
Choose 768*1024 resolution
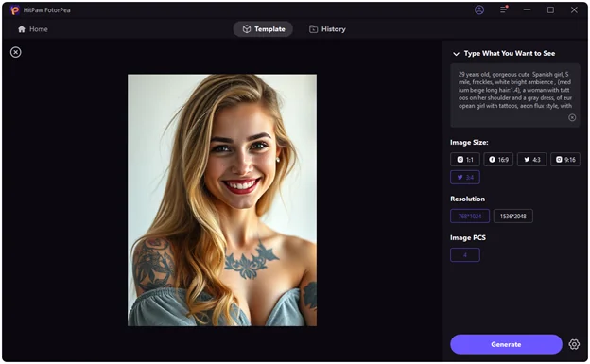[x=470, y=217]
